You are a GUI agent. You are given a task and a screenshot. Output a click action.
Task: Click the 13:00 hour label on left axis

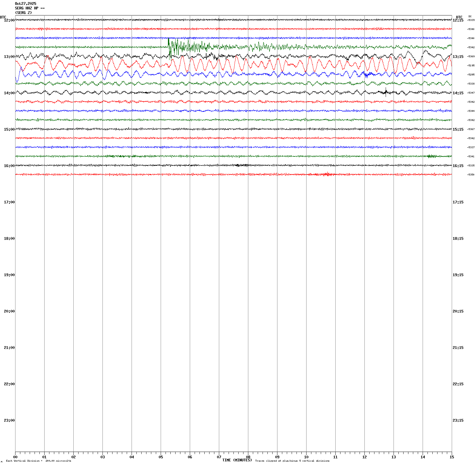(9, 57)
